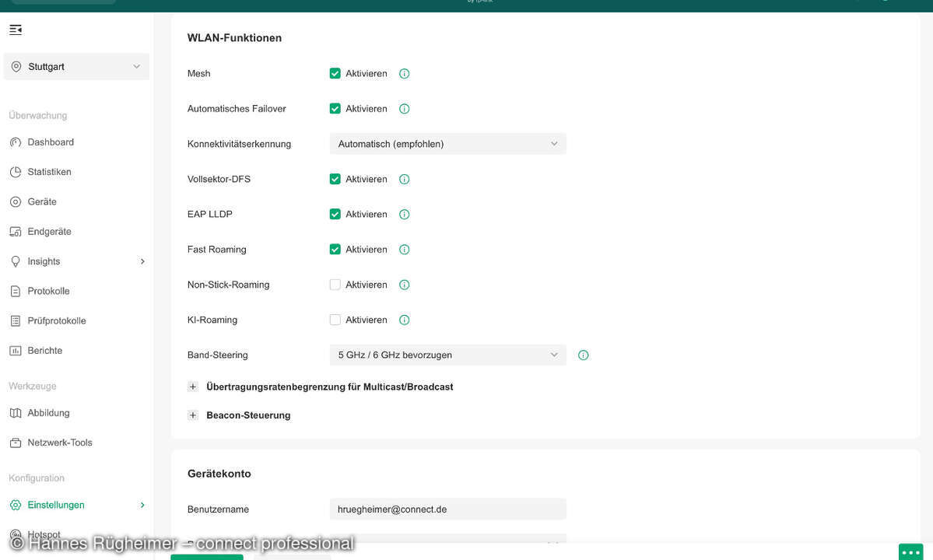
Task: Toggle EAP LLDP Aktivieren checkbox
Action: coord(335,214)
